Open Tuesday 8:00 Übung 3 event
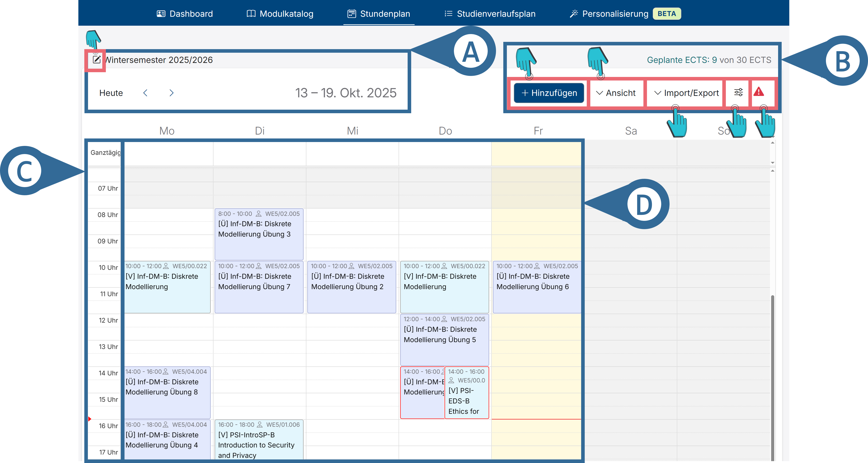This screenshot has width=868, height=463. click(x=259, y=234)
